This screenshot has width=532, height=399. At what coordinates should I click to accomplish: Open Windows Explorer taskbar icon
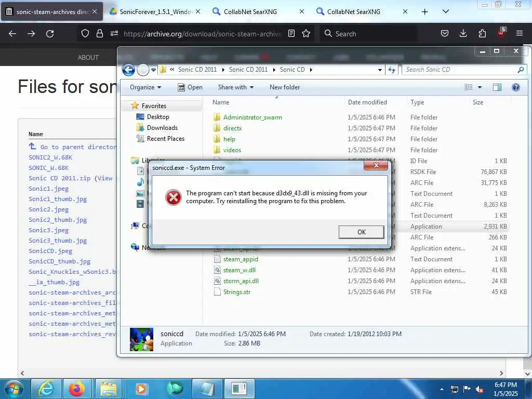[x=109, y=389]
